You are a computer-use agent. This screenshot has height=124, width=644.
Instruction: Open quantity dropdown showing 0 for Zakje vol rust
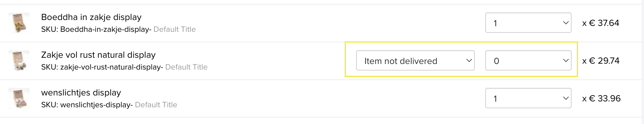(528, 60)
